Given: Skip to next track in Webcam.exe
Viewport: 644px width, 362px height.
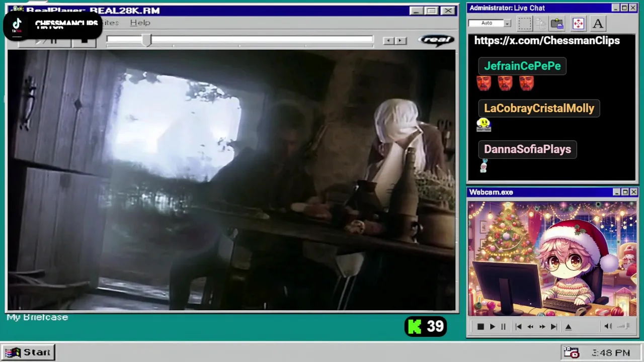Looking at the screenshot, I should [x=553, y=327].
